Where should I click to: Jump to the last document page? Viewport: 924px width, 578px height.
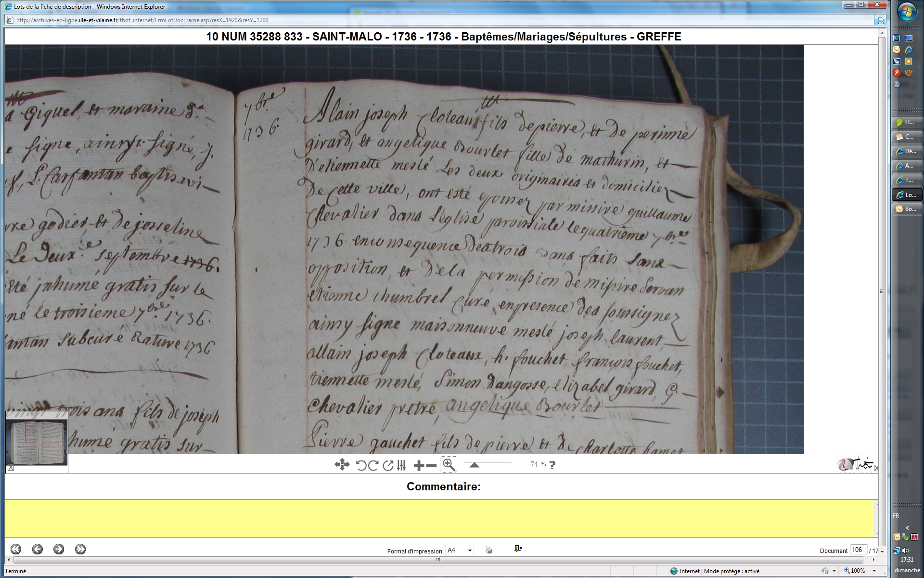point(80,549)
